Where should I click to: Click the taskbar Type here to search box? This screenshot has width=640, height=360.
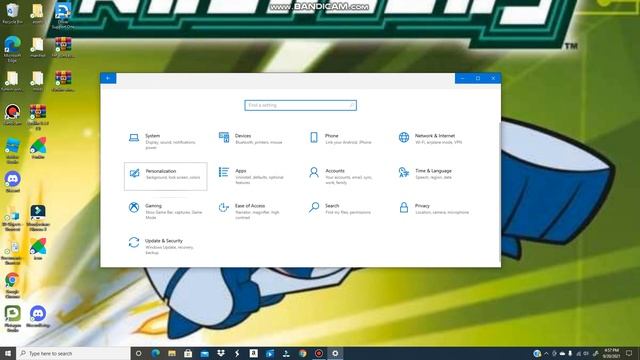[73, 353]
